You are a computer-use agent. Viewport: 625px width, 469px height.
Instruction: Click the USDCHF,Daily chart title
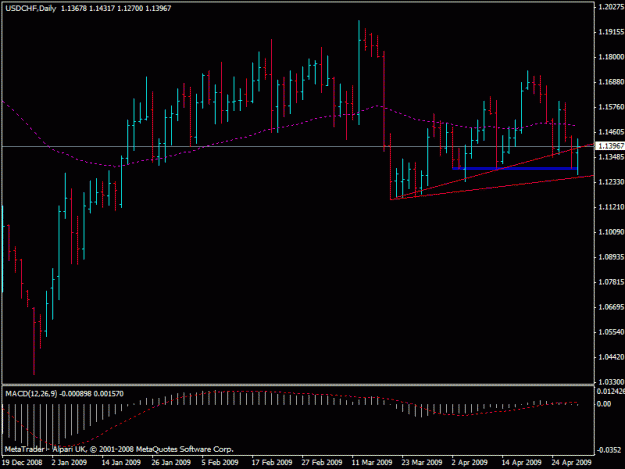[31, 8]
